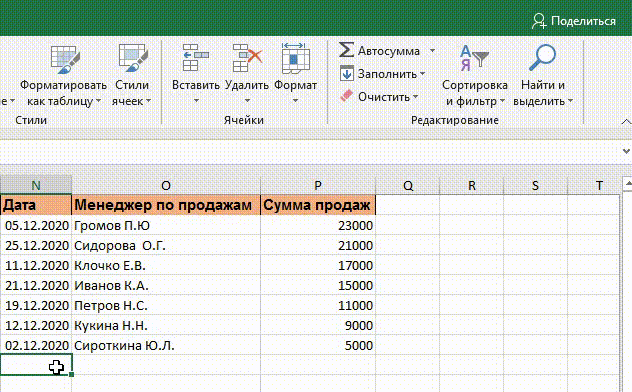Select the cell with date 19.12.2020
632x392 pixels.
click(36, 305)
